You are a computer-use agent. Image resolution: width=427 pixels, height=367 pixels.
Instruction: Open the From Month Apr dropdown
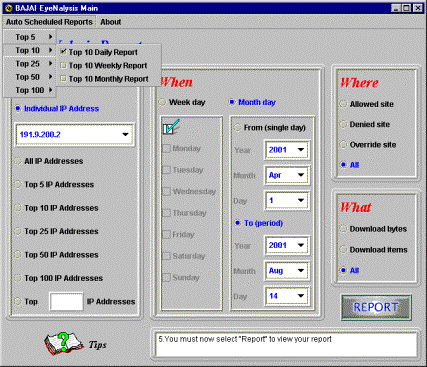[x=287, y=175]
